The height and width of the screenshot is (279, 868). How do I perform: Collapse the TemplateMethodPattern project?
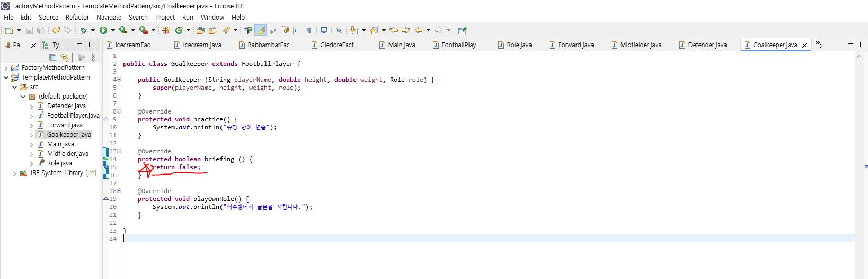[x=6, y=77]
